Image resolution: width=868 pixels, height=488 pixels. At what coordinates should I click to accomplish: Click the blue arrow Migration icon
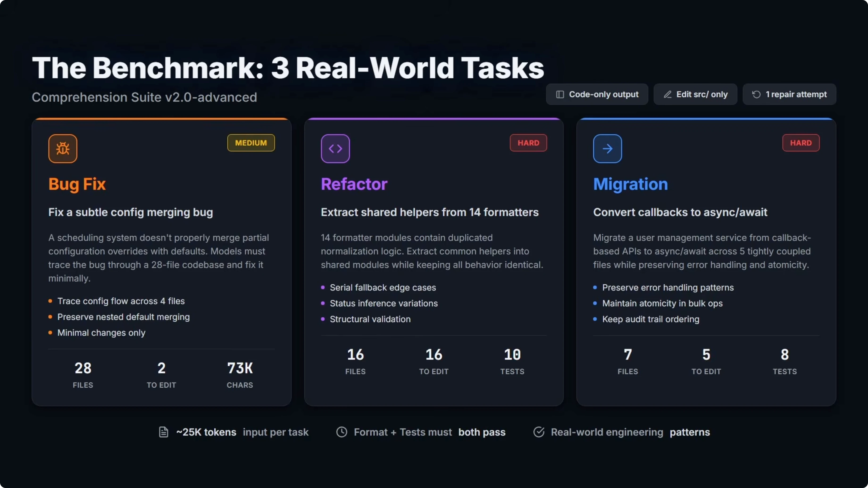point(608,149)
